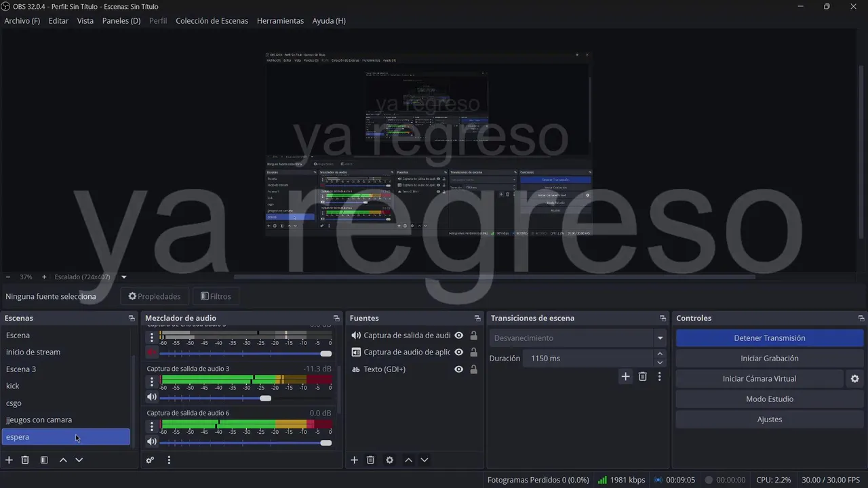The image size is (868, 488).
Task: Select the kick scene
Action: (66, 386)
